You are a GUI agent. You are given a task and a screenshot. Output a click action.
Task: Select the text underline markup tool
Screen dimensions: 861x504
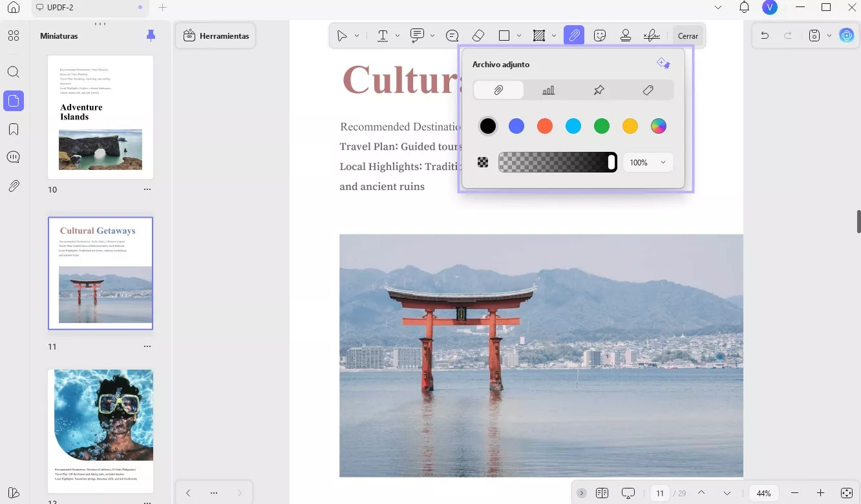point(383,36)
